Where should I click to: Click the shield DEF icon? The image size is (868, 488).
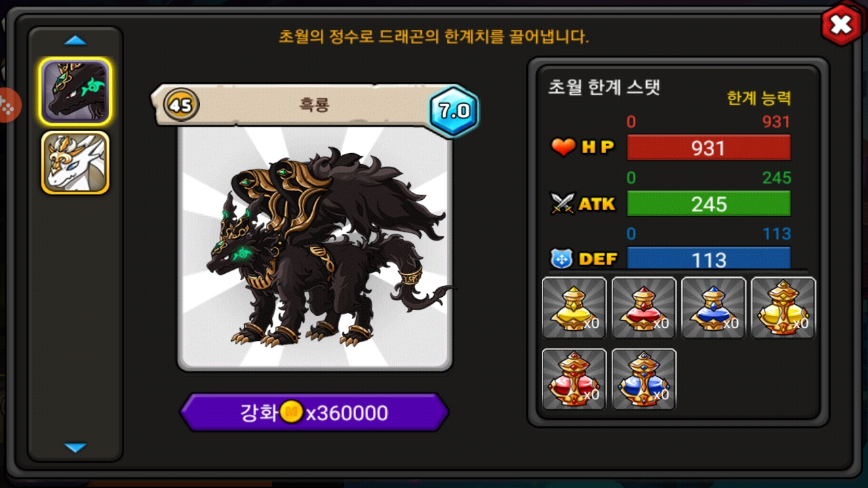click(x=562, y=259)
